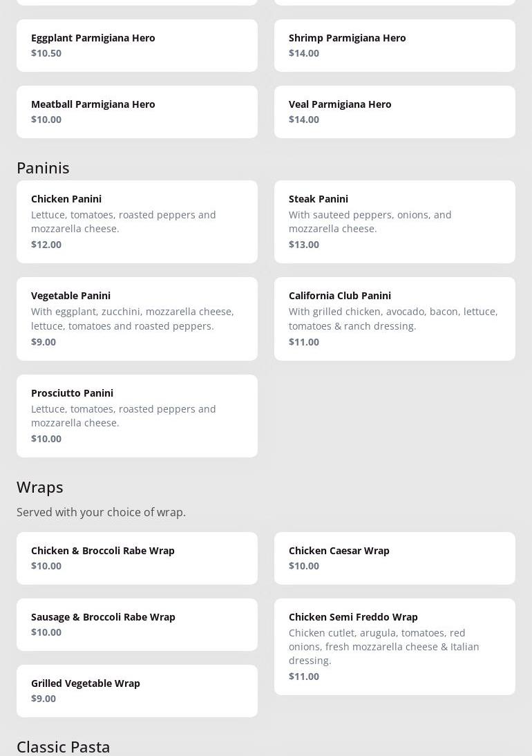Image resolution: width=532 pixels, height=756 pixels.
Task: Click the "Served with your choice of wrap" text
Action: [101, 512]
